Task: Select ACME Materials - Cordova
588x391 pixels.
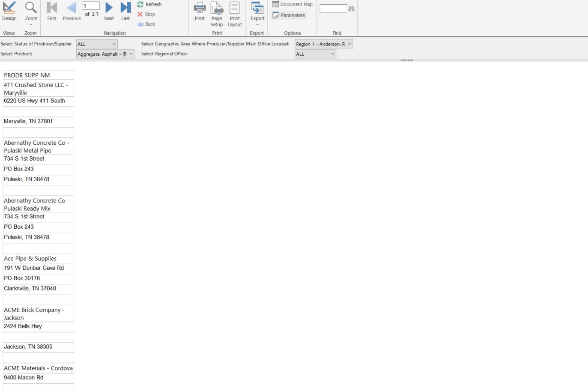Action: (38, 368)
